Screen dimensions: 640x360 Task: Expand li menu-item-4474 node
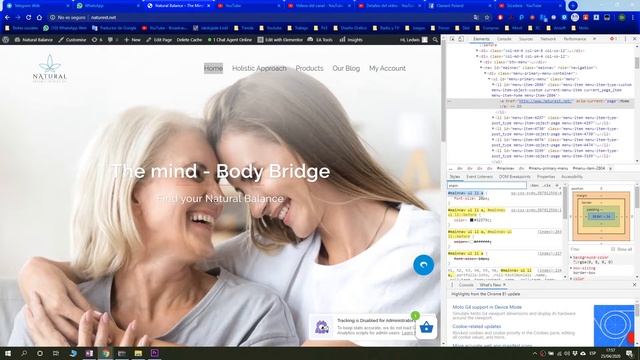click(x=493, y=140)
